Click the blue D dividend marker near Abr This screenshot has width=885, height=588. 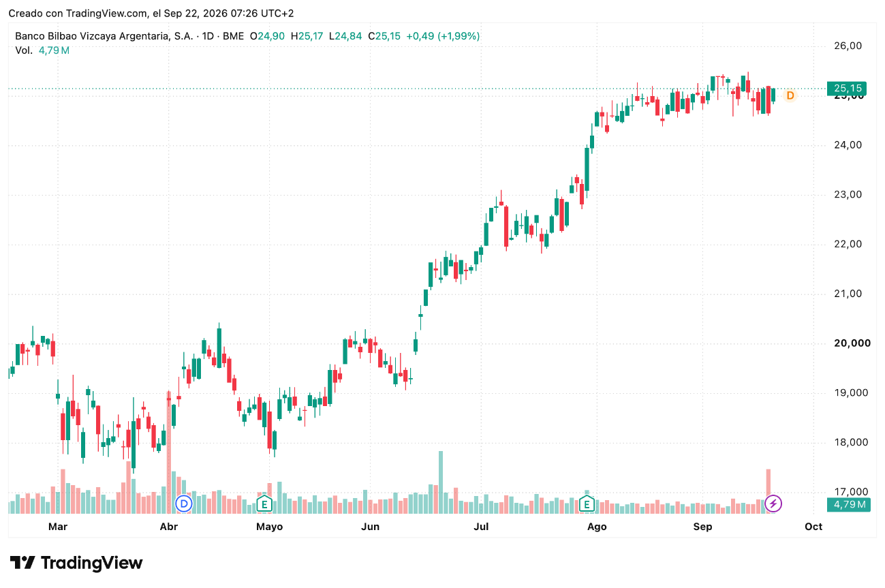pyautogui.click(x=184, y=504)
